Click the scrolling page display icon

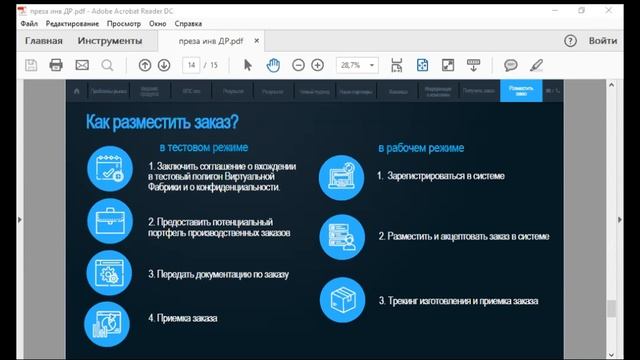point(396,65)
